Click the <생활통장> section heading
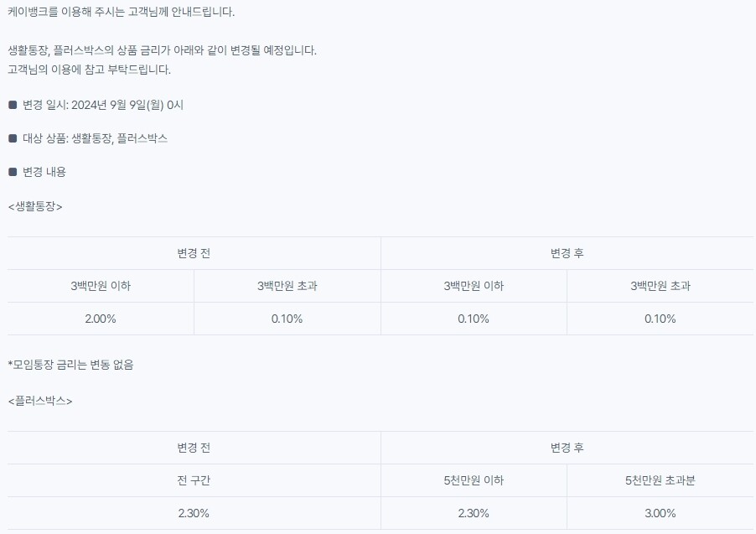The height and width of the screenshot is (534, 756). point(35,207)
